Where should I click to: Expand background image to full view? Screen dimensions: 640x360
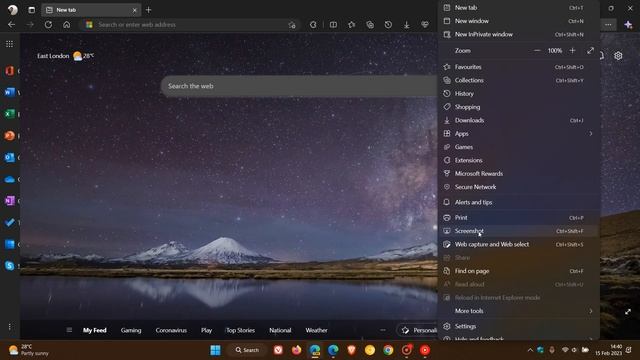[628, 312]
